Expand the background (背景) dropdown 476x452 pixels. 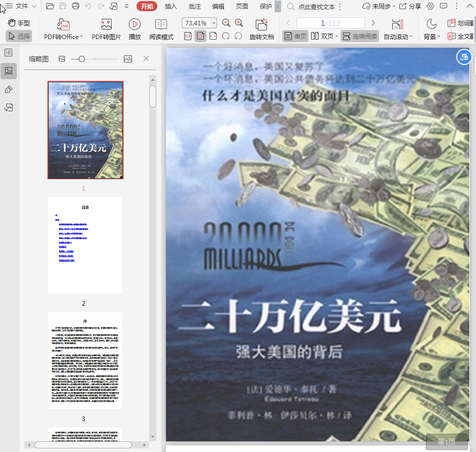[438, 37]
